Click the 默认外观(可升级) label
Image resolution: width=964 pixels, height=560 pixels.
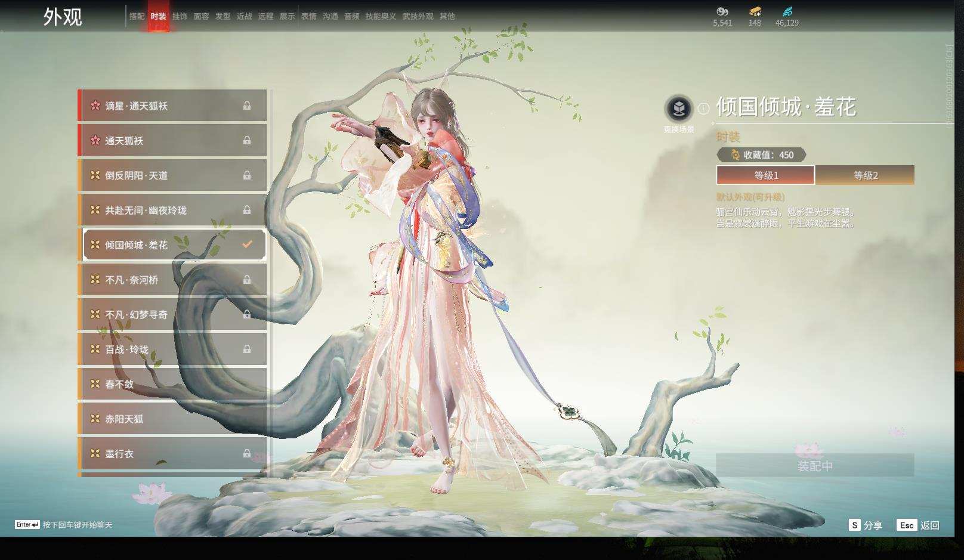pos(750,197)
